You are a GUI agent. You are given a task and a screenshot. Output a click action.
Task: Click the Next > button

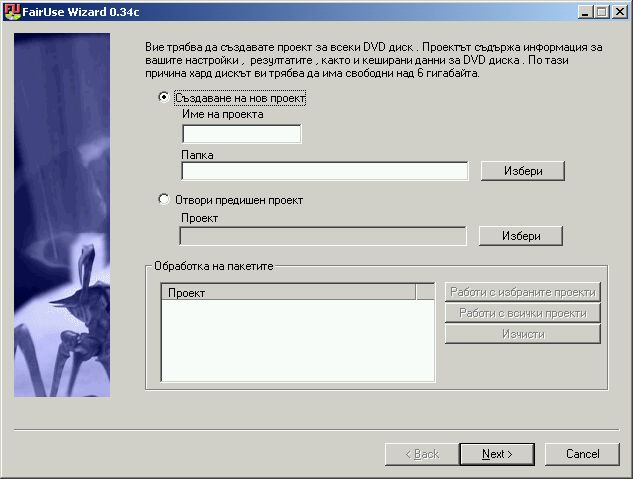point(497,454)
